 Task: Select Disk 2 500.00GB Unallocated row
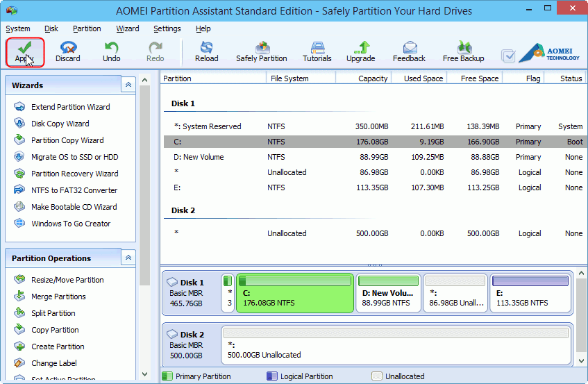tap(375, 233)
